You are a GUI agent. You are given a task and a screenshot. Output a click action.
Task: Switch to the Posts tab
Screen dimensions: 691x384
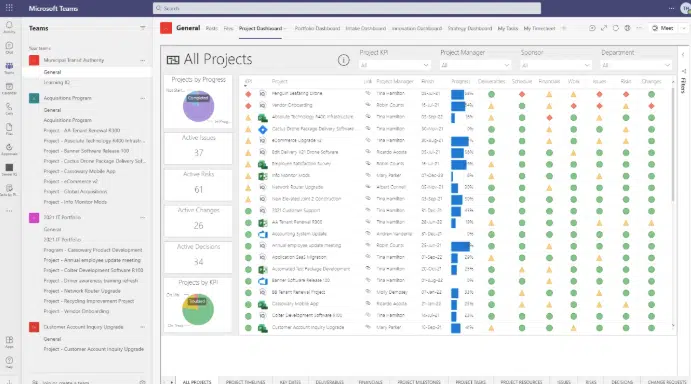[212, 28]
